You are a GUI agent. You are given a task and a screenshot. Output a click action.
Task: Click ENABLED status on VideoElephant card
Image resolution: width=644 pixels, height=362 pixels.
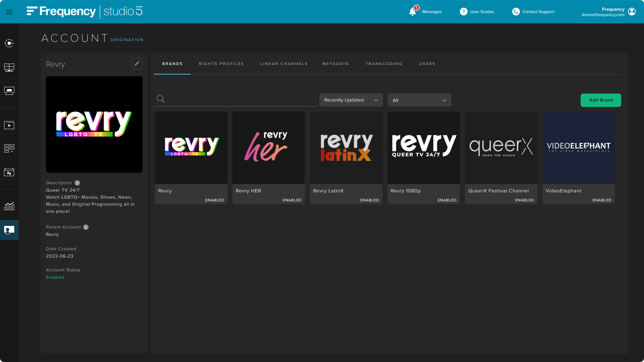(x=602, y=200)
